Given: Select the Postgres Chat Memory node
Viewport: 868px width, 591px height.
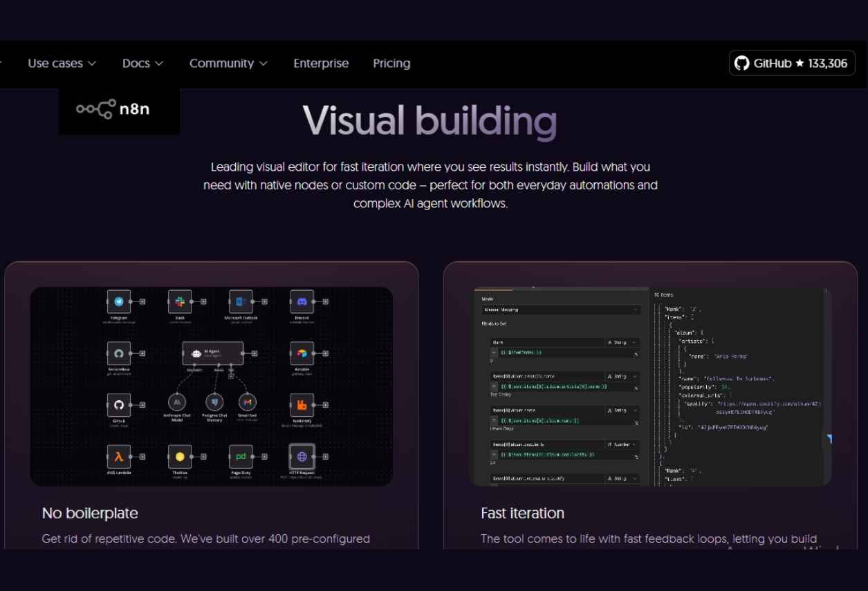Looking at the screenshot, I should (214, 402).
